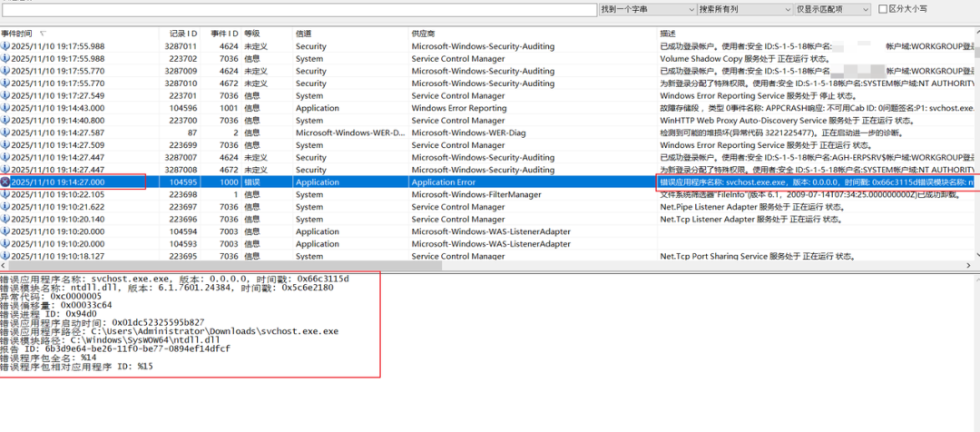The image size is (980, 432).
Task: Click the horizontal scrollbar below the event list
Action: pyautogui.click(x=490, y=266)
